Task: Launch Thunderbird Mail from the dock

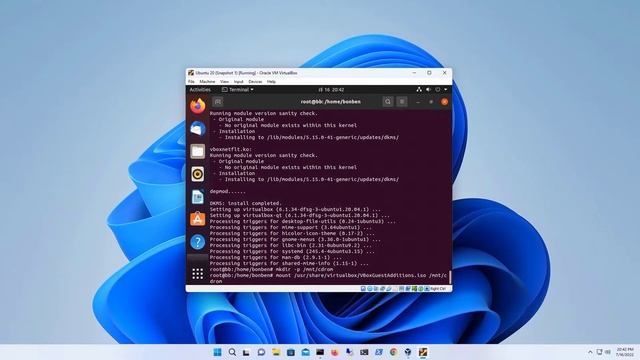Action: click(198, 129)
